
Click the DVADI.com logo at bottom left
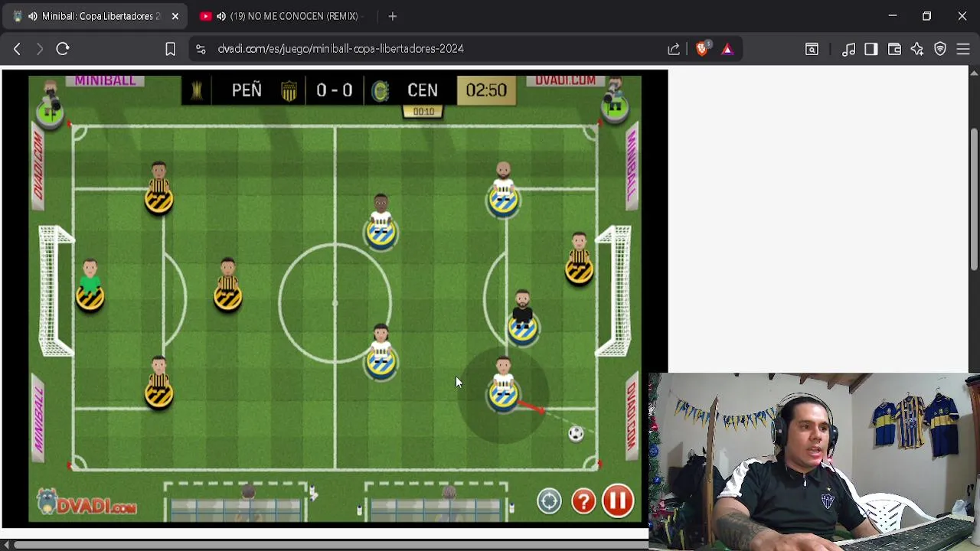pos(87,503)
